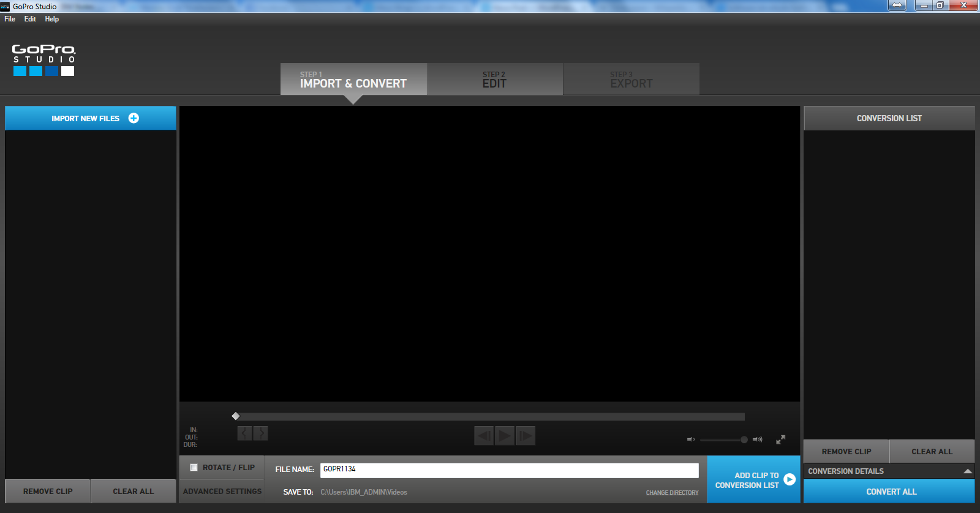Expand the Conversion Details panel
The width and height of the screenshot is (980, 513).
pyautogui.click(x=967, y=471)
